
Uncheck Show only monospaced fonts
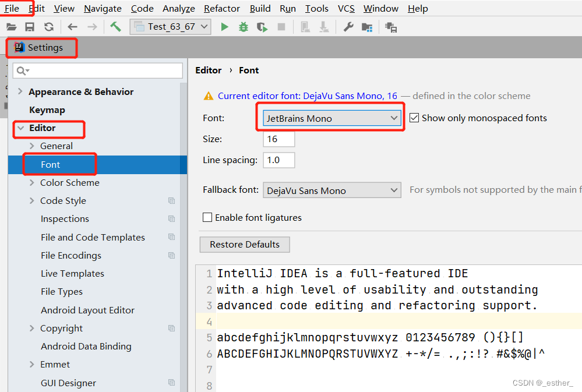coord(414,118)
